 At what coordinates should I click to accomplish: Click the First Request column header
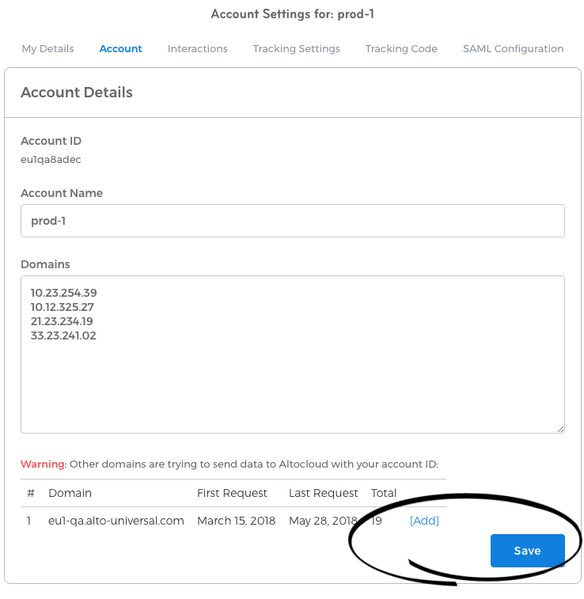click(232, 493)
